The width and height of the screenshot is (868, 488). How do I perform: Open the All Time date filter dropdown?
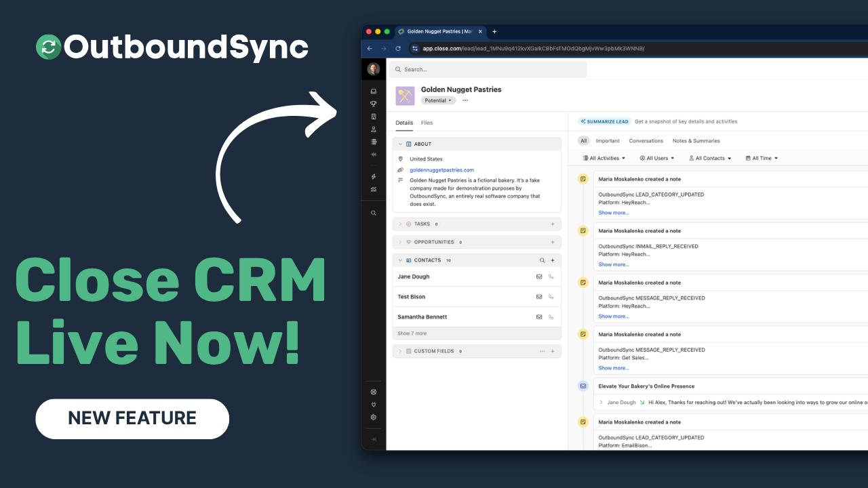tap(761, 158)
